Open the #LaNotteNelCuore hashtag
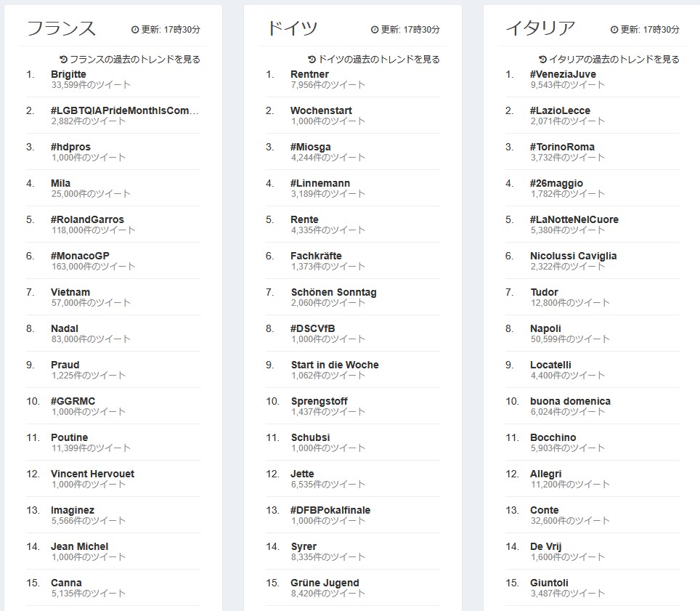 click(x=574, y=219)
